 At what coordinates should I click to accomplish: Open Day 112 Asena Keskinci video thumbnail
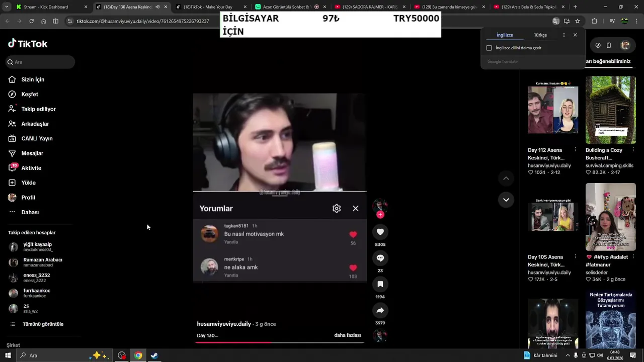point(553,110)
